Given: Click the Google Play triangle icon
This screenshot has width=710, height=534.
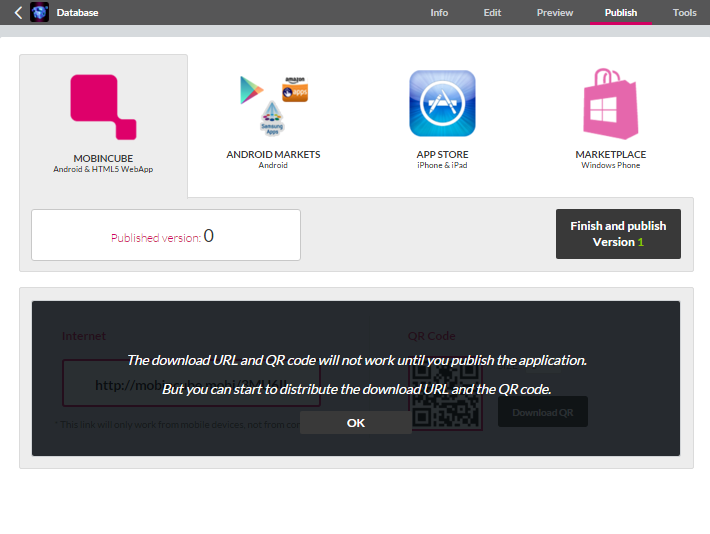Looking at the screenshot, I should [x=251, y=90].
